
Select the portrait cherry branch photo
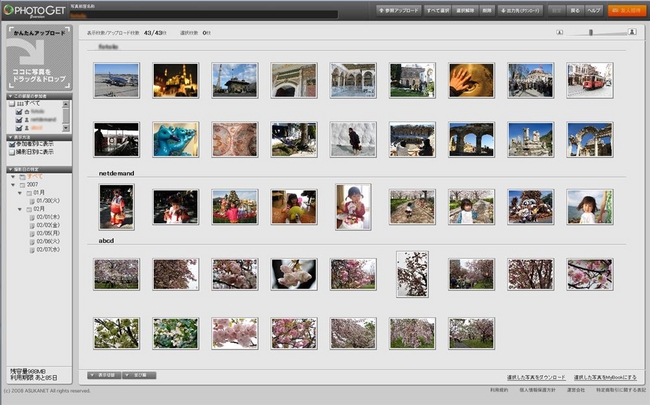412,274
